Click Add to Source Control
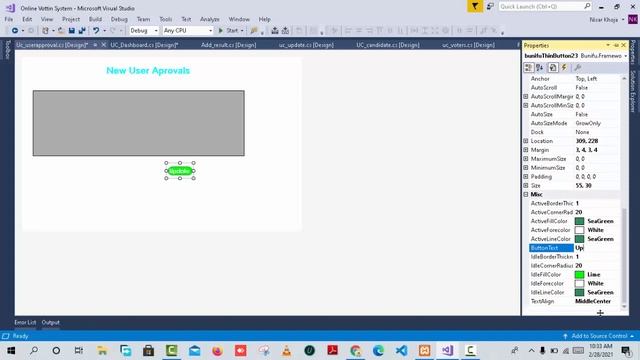 click(599, 336)
